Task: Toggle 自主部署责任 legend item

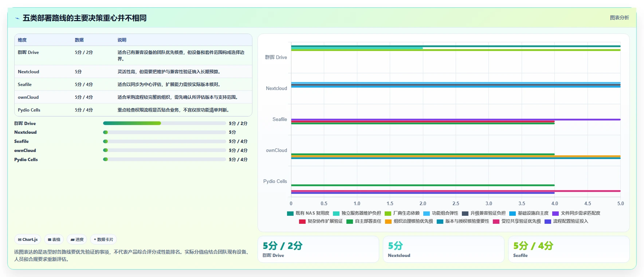Action: click(364, 221)
